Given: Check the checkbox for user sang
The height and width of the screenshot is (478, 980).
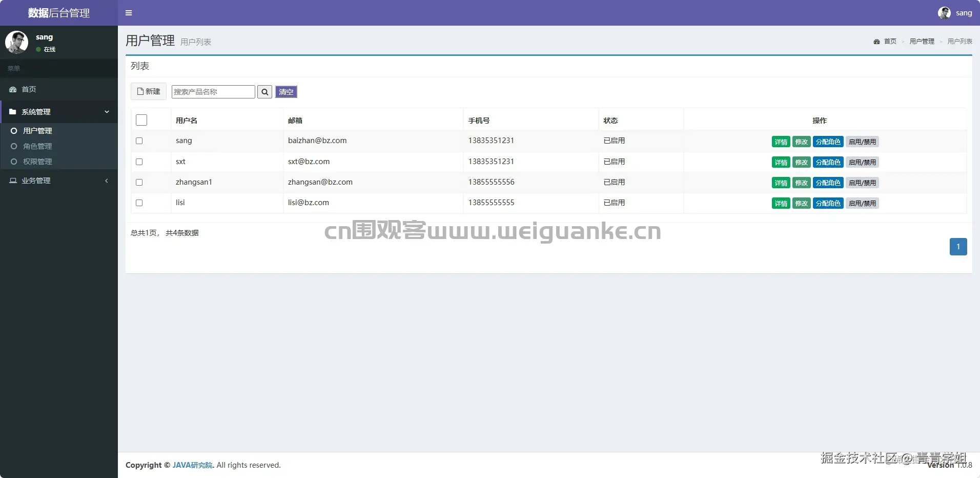Looking at the screenshot, I should (139, 141).
